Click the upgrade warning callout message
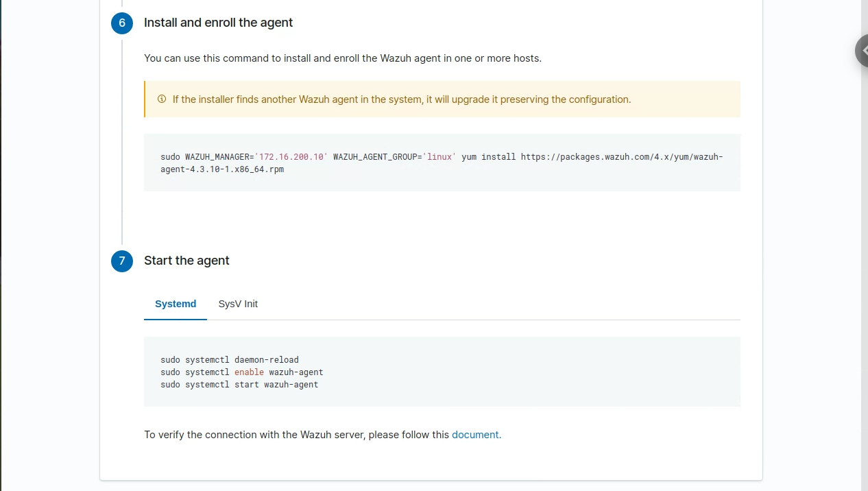The width and height of the screenshot is (868, 491). 442,99
